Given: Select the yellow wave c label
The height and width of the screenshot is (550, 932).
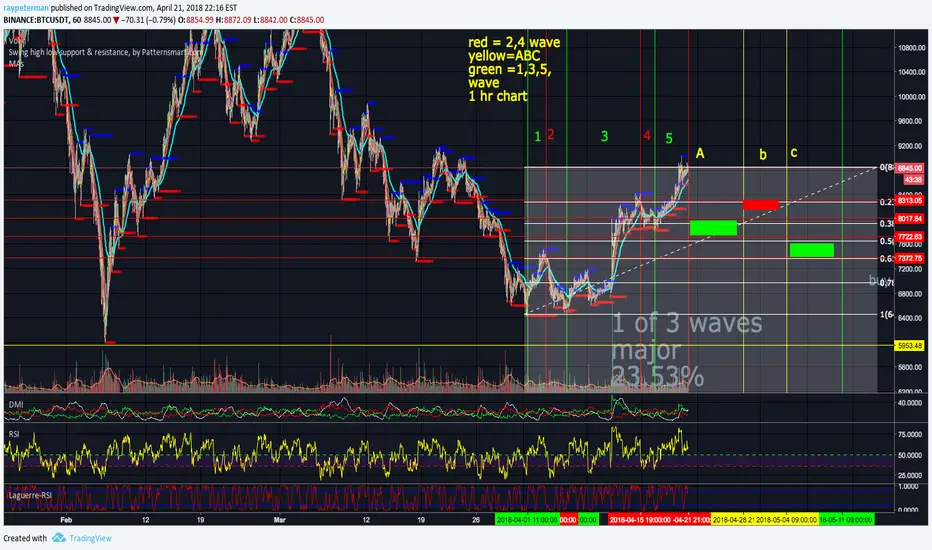Looking at the screenshot, I should point(794,153).
